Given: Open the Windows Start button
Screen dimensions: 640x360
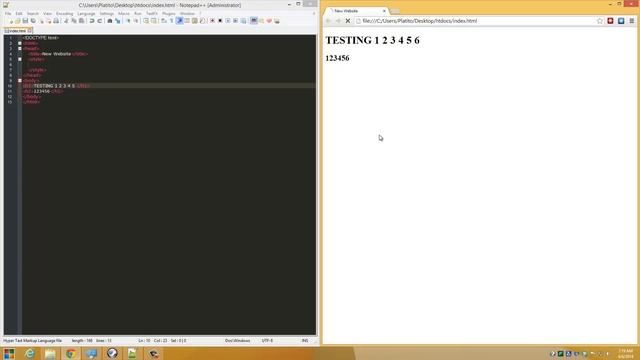Looking at the screenshot, I should (9, 353).
